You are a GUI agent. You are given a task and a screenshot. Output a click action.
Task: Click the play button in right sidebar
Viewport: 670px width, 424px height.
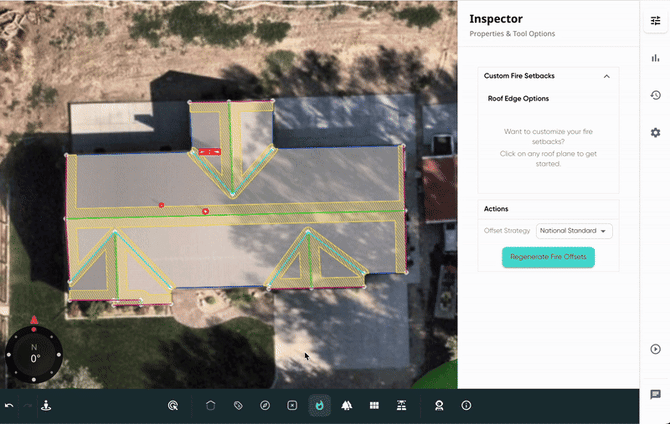[x=655, y=349]
